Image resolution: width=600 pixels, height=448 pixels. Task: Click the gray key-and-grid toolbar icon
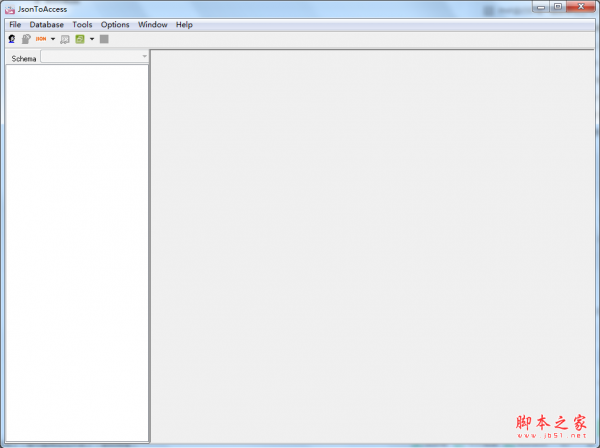coord(65,39)
